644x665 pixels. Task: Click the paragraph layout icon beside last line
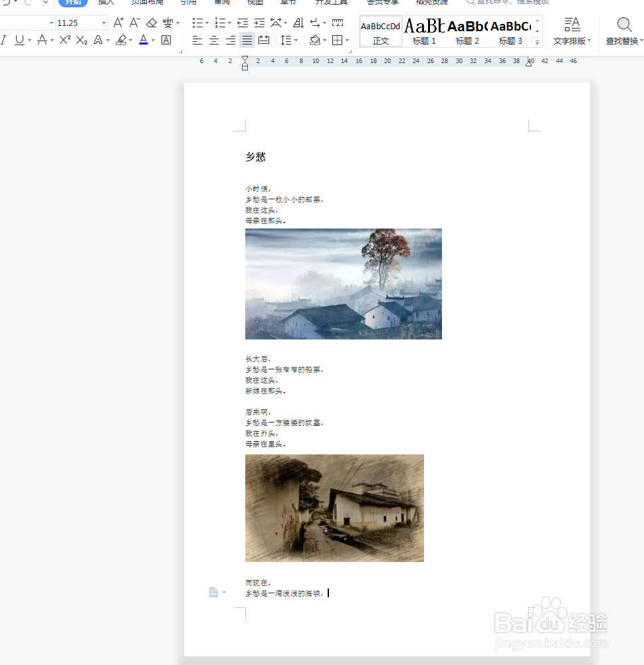213,592
